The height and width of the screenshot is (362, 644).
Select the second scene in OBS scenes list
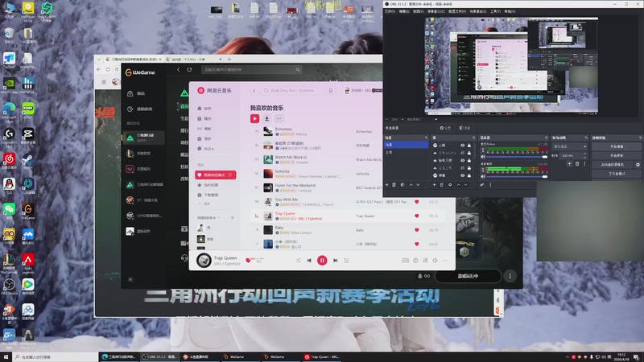point(406,152)
